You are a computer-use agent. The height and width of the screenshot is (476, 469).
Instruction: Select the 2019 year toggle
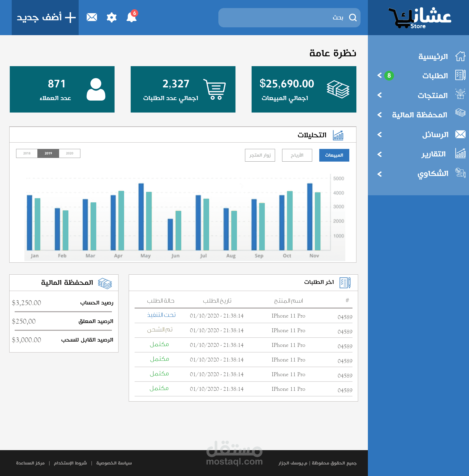tap(48, 153)
